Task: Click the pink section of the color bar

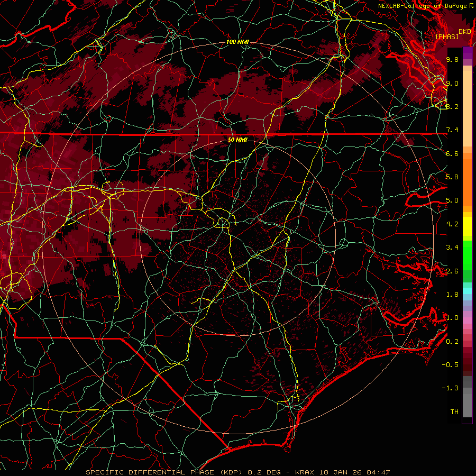Action: 467,321
